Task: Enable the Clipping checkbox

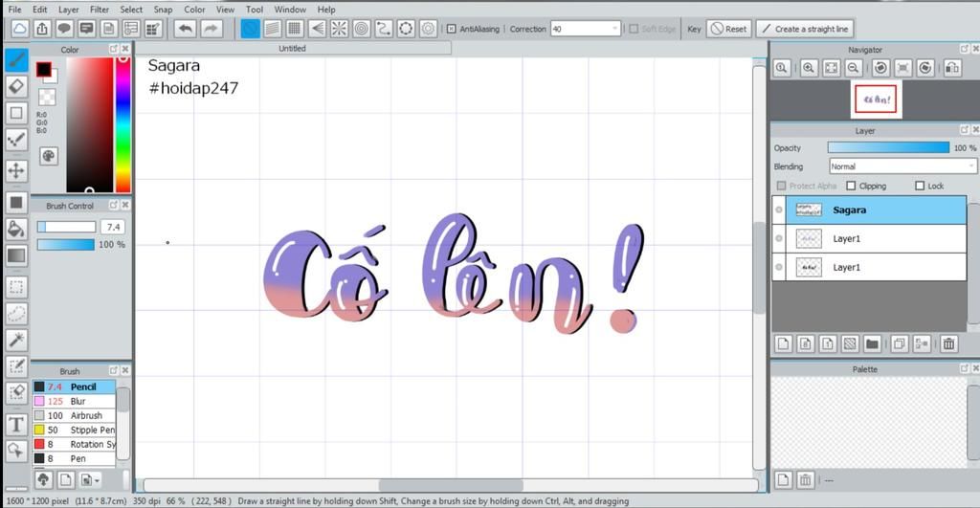Action: coord(851,186)
